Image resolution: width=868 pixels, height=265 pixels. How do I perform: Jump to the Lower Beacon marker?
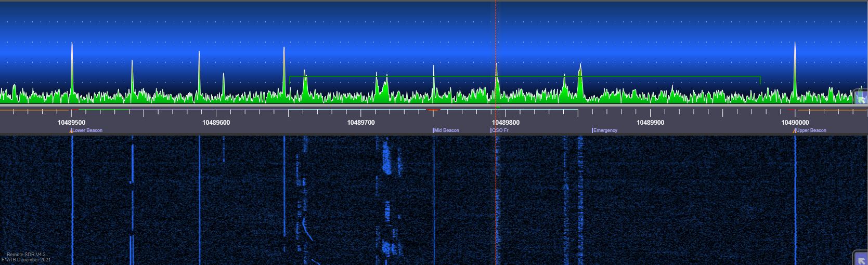87,130
